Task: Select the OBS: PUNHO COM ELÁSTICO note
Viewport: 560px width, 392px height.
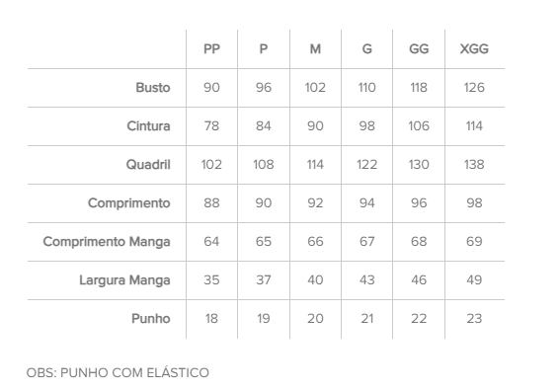Action: point(118,372)
